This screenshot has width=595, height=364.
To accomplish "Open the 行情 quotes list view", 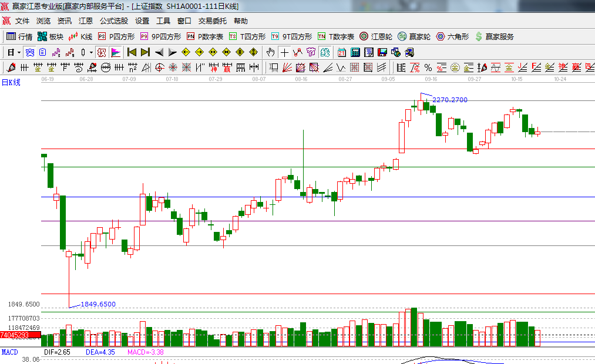I will click(19, 36).
